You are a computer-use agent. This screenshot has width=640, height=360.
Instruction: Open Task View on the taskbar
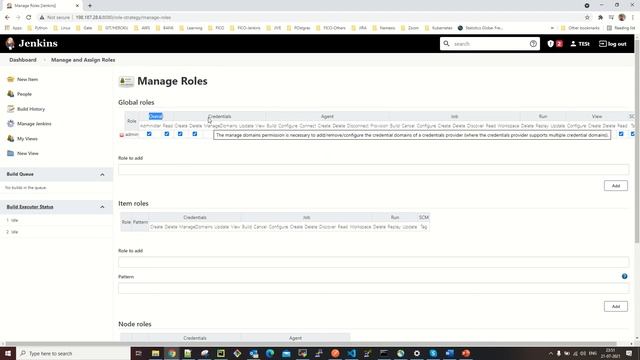coord(138,353)
